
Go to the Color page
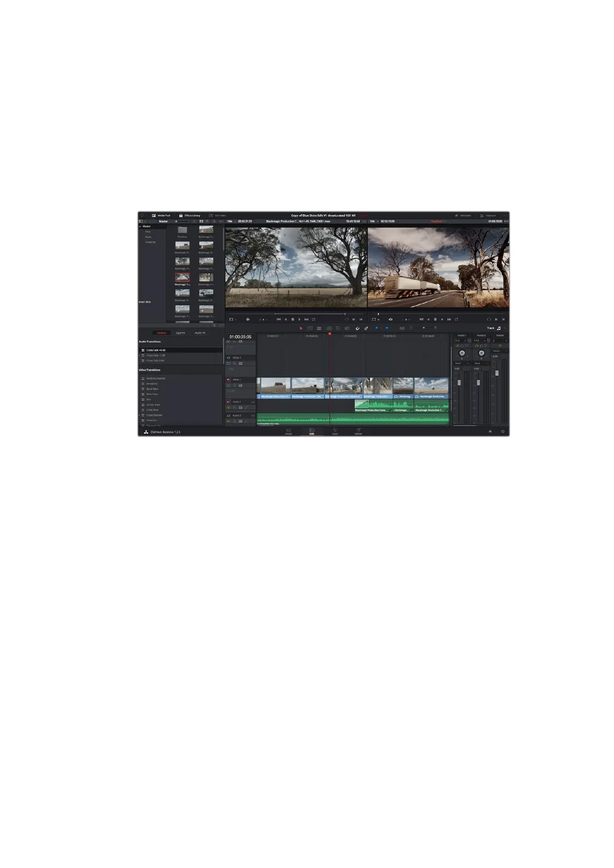(335, 431)
